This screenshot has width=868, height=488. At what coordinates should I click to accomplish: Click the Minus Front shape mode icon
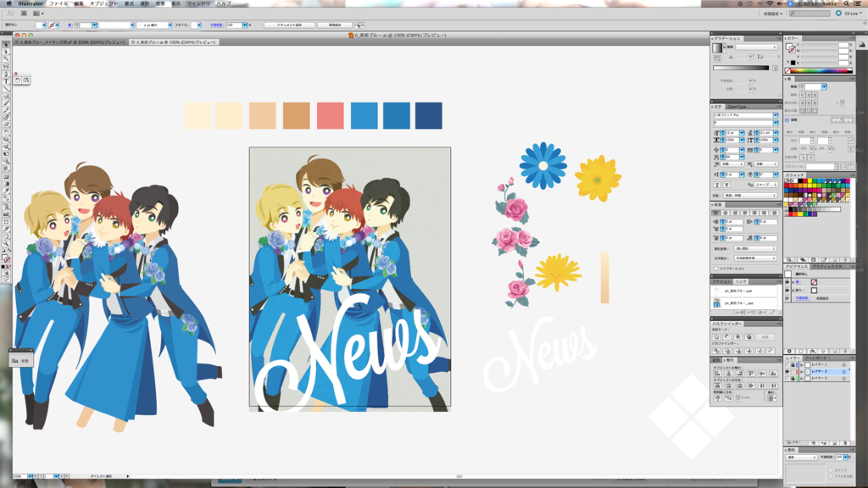click(x=726, y=337)
